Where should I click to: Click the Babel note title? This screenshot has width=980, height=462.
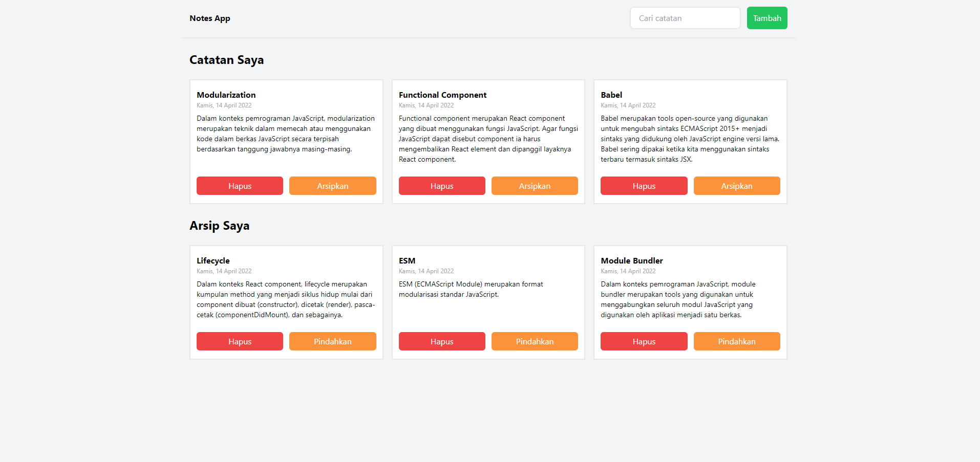(611, 95)
